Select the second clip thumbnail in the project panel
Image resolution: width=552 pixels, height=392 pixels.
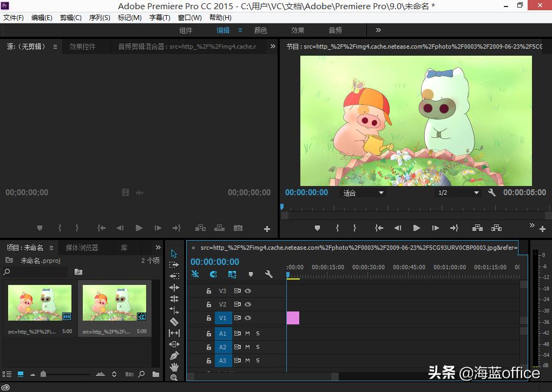coord(114,303)
